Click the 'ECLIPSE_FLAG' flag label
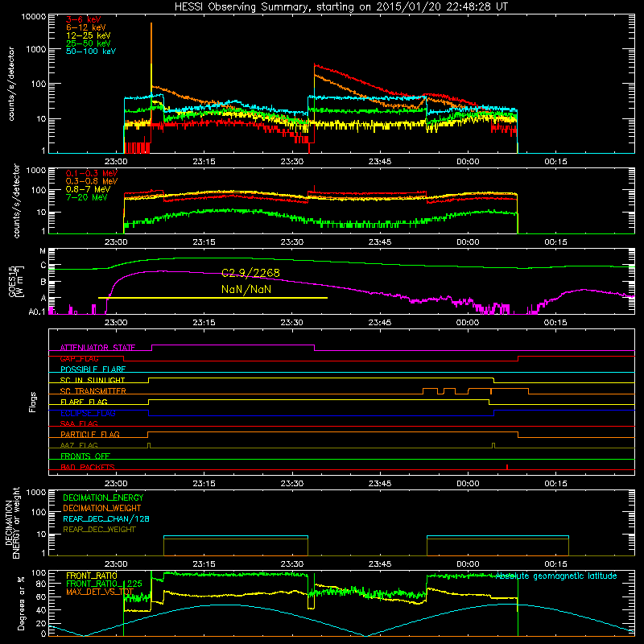Viewport: 644px width, 644px height. [x=88, y=413]
